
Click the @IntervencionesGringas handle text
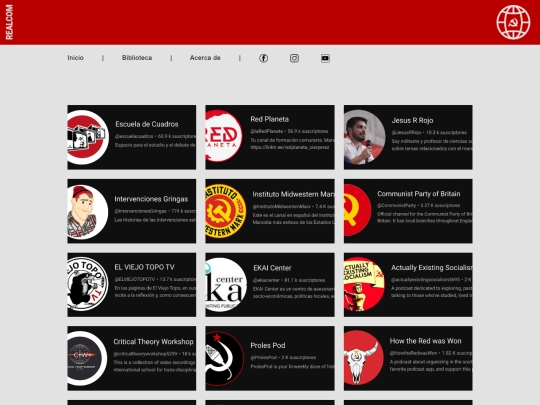click(140, 211)
